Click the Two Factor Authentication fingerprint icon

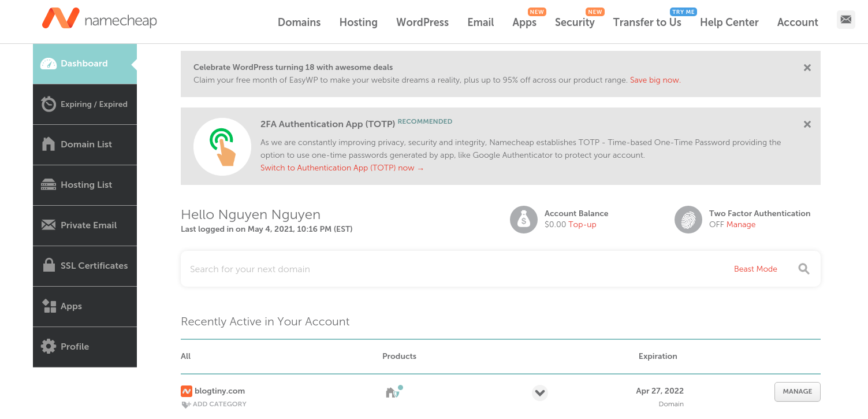pos(688,220)
